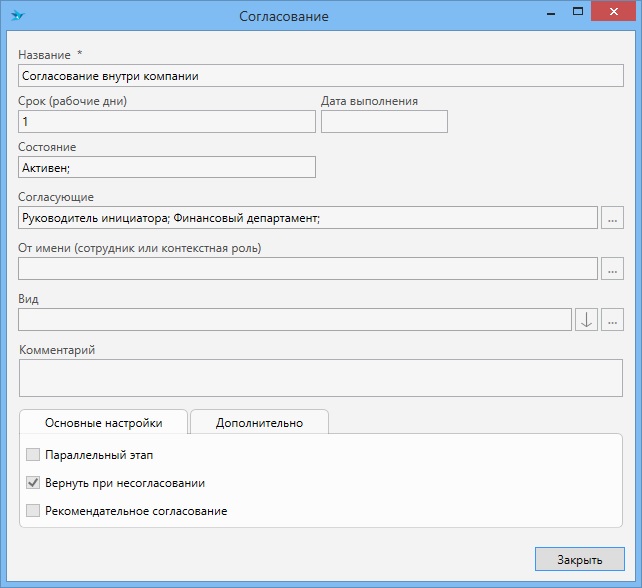The width and height of the screenshot is (642, 588).
Task: Click into the Комментарий text area
Action: (320, 379)
